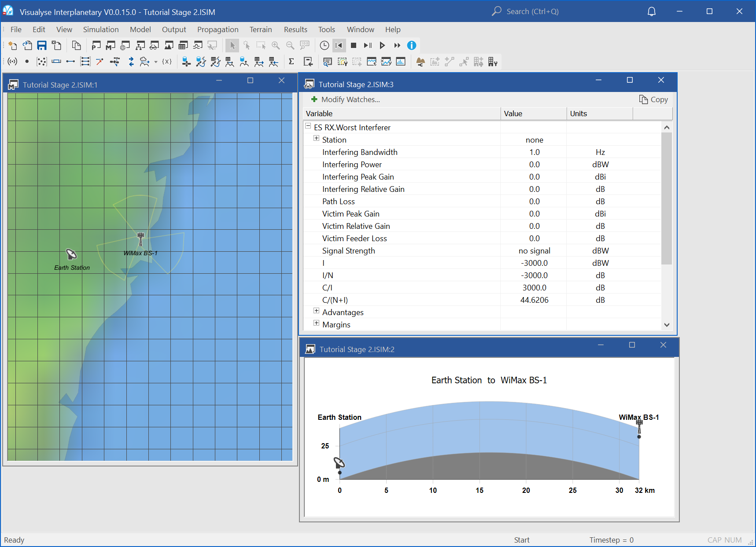Open the notifications bell icon
The width and height of the screenshot is (756, 547).
point(652,11)
